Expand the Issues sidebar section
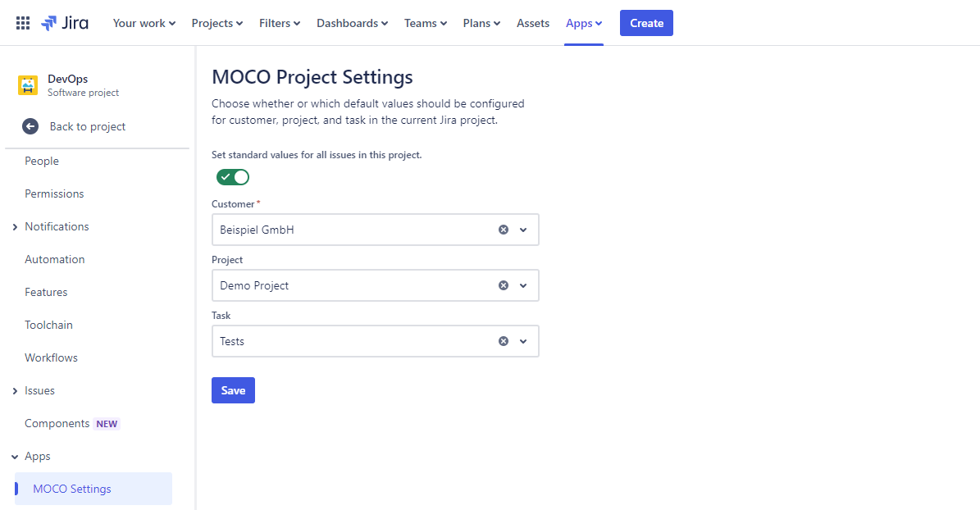The width and height of the screenshot is (980, 510). (15, 391)
